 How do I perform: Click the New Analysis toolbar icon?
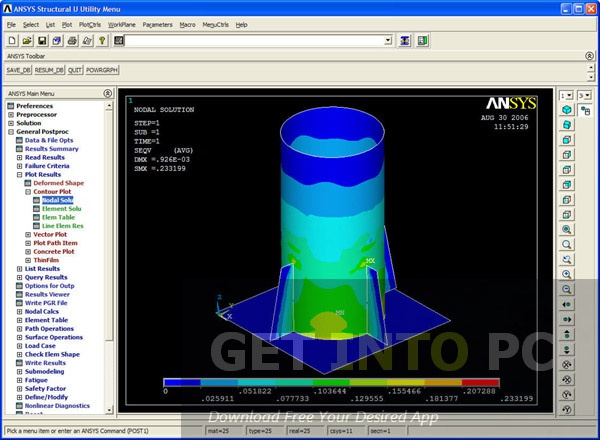(x=12, y=41)
